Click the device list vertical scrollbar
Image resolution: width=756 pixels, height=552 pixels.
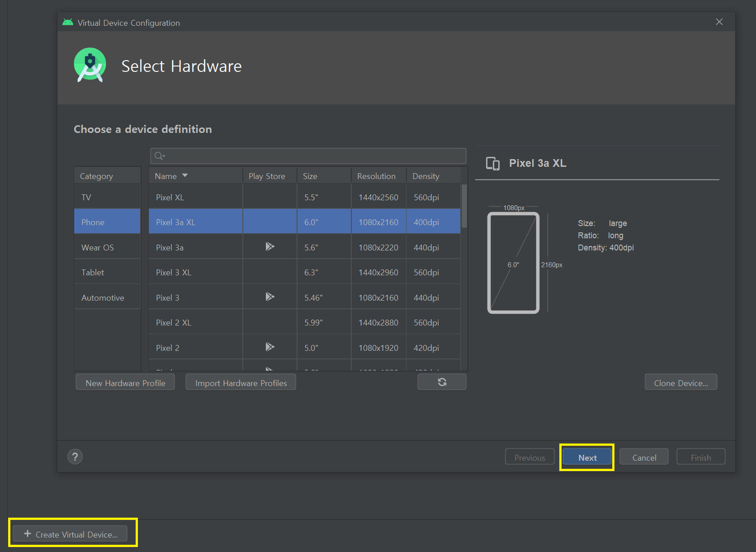pyautogui.click(x=464, y=206)
